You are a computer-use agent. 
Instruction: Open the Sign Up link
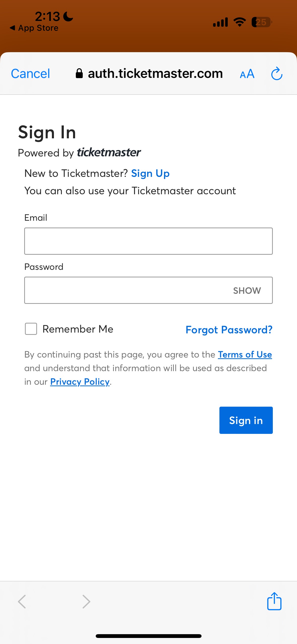[150, 174]
